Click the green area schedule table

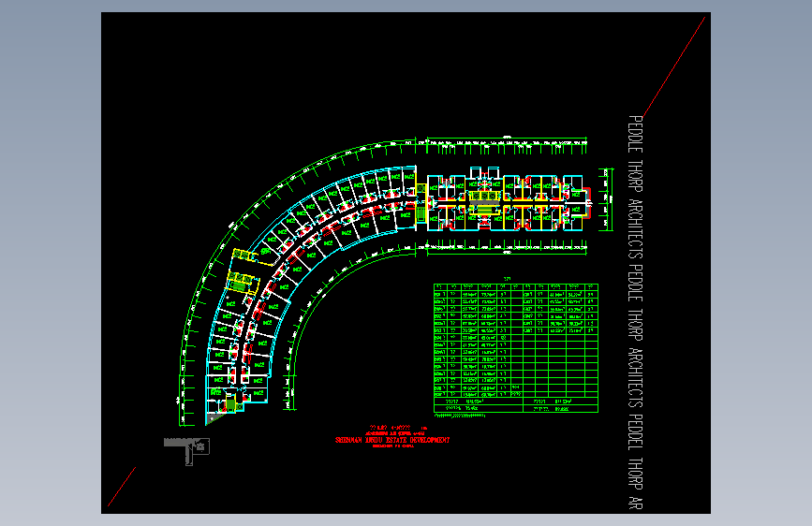click(x=516, y=348)
